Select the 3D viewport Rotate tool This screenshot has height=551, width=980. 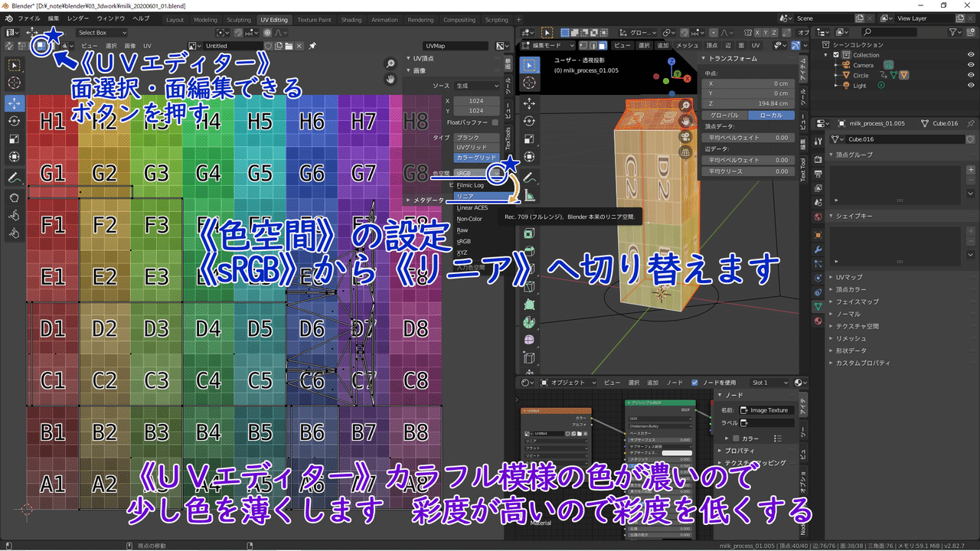[x=529, y=121]
